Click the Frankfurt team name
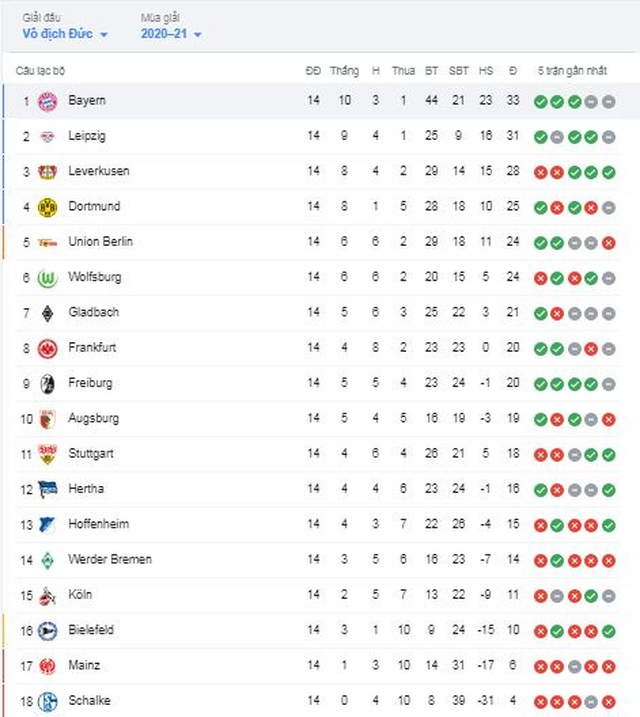Screen dimensions: 640x717 [x=91, y=348]
